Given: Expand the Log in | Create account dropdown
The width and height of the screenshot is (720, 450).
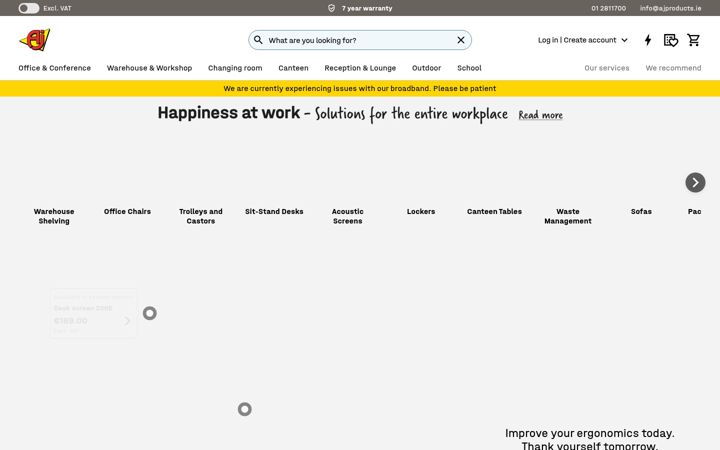Looking at the screenshot, I should coord(583,40).
